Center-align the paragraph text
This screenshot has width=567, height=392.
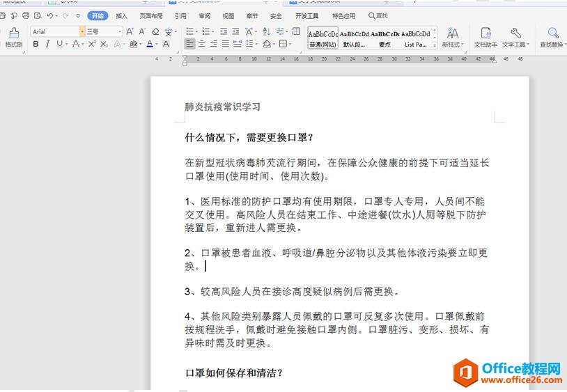click(202, 44)
